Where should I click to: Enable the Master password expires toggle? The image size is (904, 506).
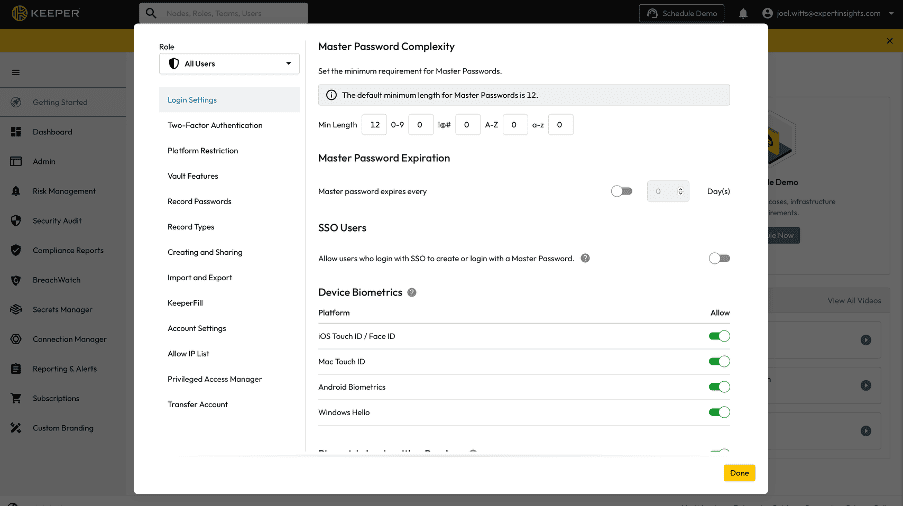pos(622,191)
